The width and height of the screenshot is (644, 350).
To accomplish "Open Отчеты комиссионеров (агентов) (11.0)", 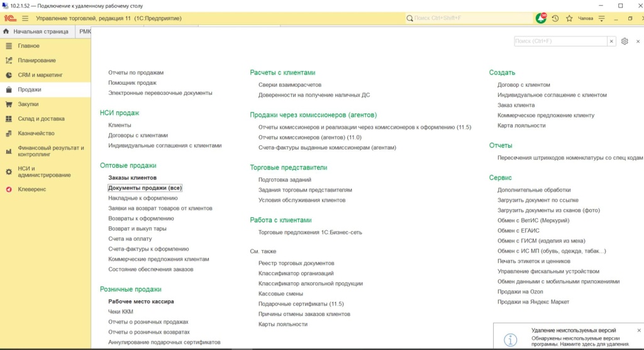I will click(309, 138).
